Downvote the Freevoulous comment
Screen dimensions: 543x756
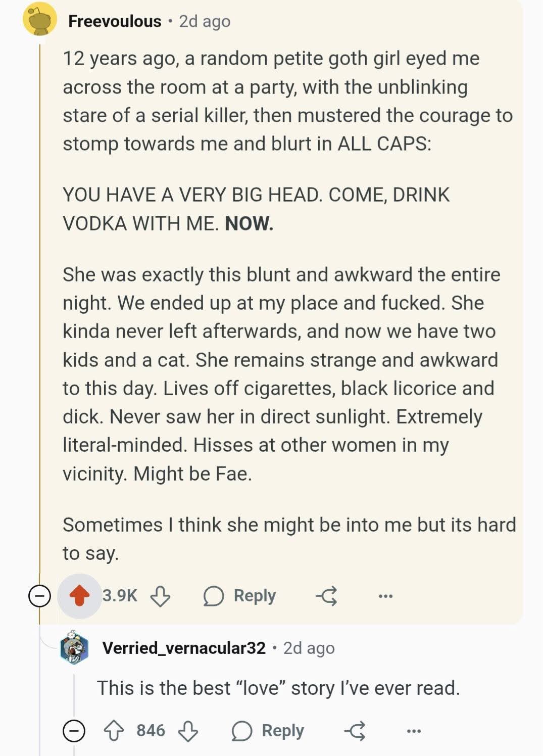pyautogui.click(x=160, y=596)
